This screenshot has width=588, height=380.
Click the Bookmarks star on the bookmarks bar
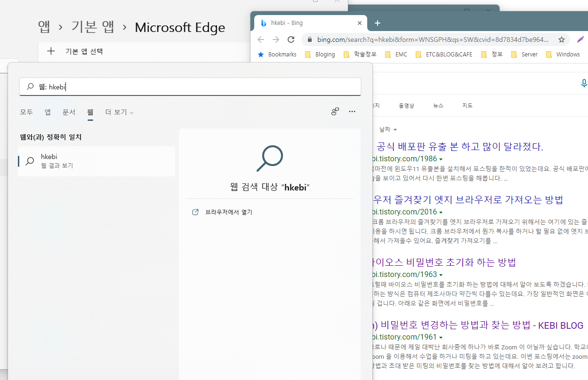click(x=262, y=54)
